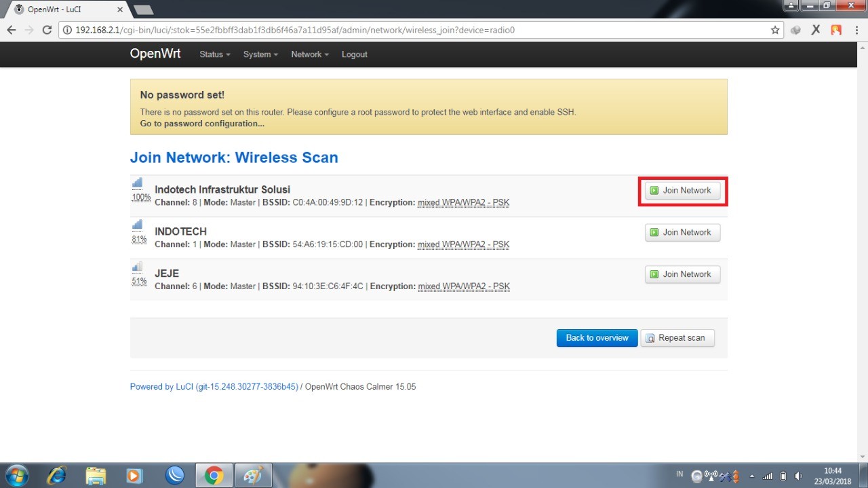Click Back to overview button

coord(597,338)
